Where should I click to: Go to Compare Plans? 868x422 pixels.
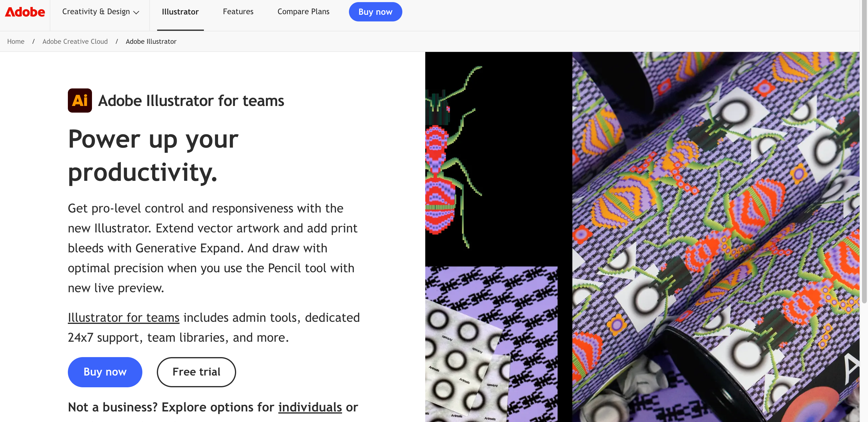click(303, 12)
